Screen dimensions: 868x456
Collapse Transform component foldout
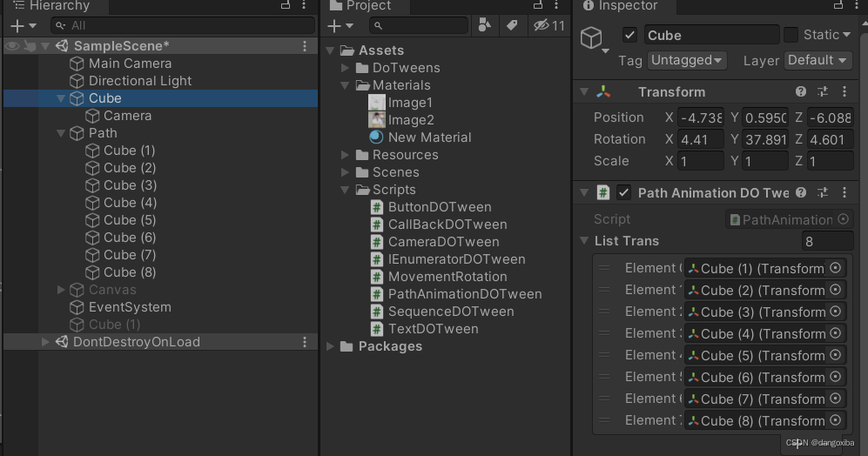[584, 92]
